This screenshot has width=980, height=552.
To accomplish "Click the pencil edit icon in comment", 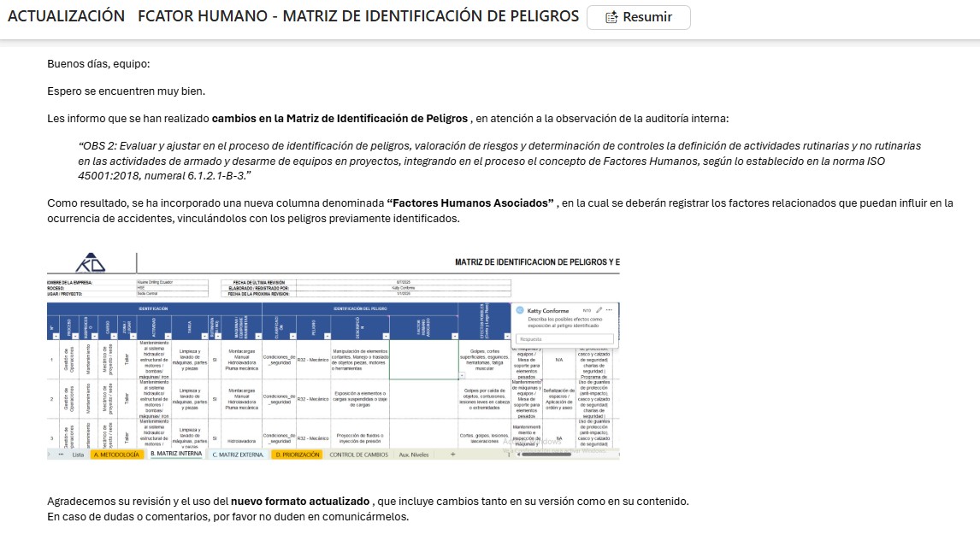I will 599,309.
